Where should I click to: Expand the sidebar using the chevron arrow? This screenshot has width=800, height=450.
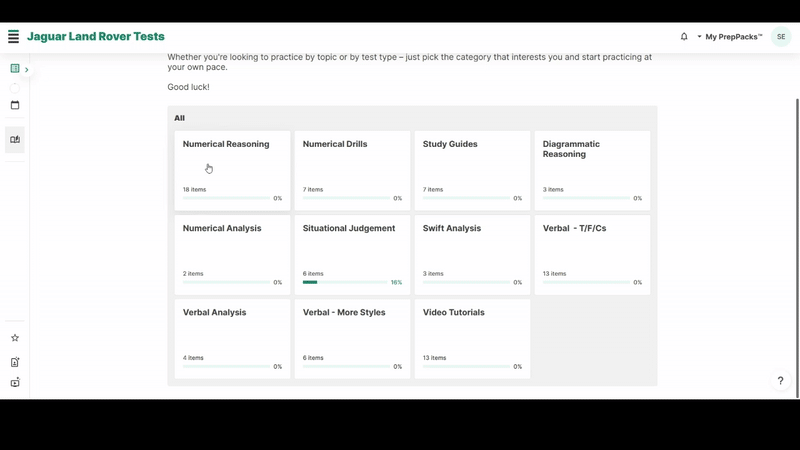[27, 70]
